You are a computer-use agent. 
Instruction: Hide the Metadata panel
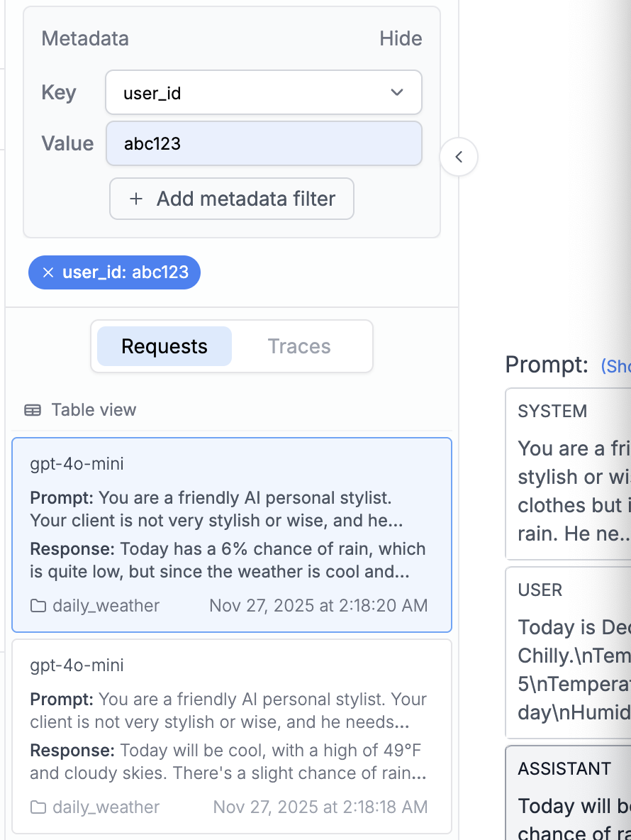coord(401,38)
